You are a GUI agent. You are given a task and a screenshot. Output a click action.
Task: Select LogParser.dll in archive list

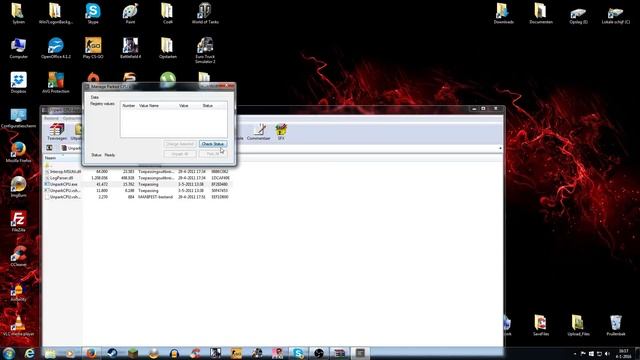point(137,178)
